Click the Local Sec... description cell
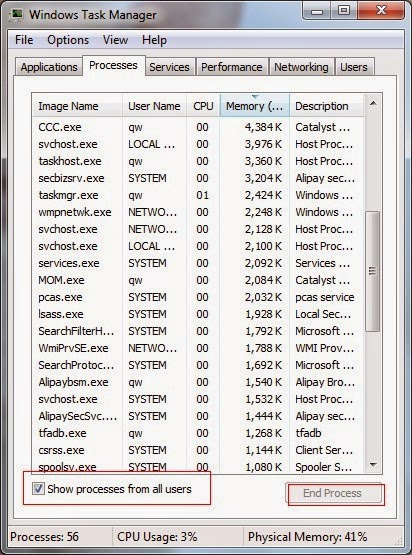The image size is (412, 555). pos(323,314)
